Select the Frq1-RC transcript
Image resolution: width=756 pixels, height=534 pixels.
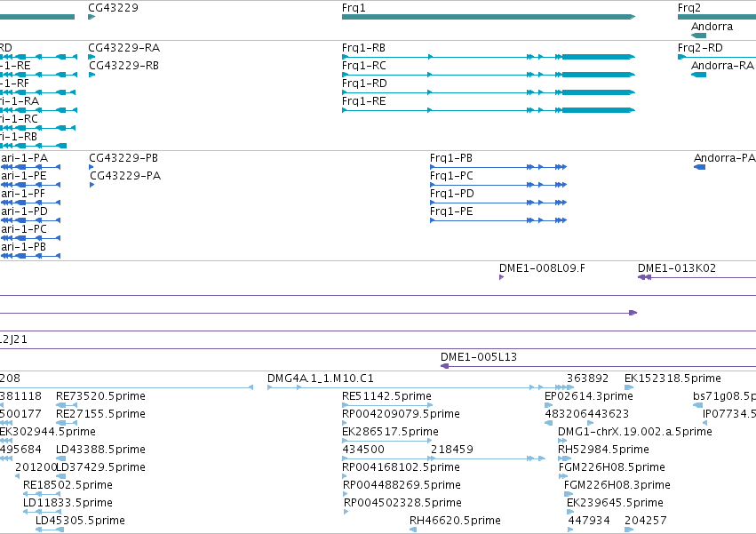click(x=489, y=75)
